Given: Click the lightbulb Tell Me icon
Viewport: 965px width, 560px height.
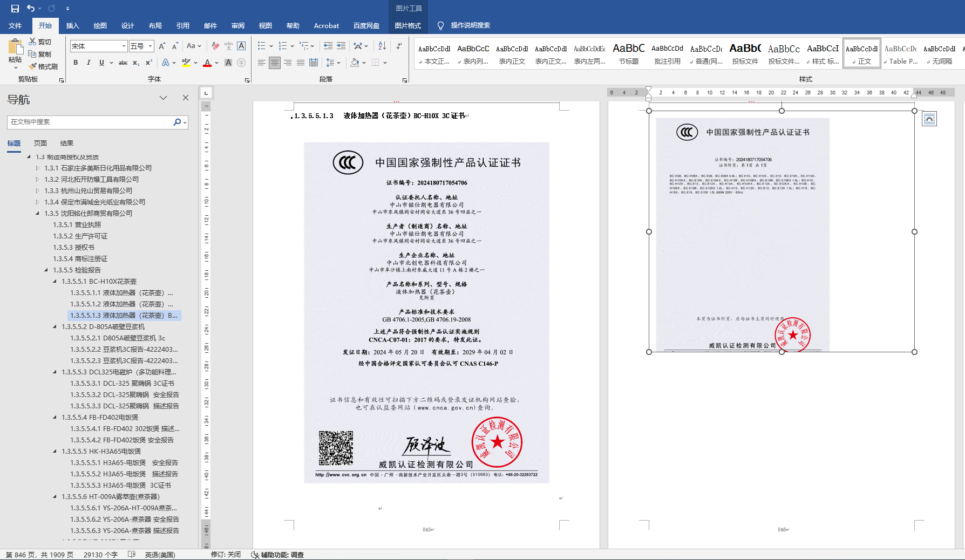Looking at the screenshot, I should point(440,25).
